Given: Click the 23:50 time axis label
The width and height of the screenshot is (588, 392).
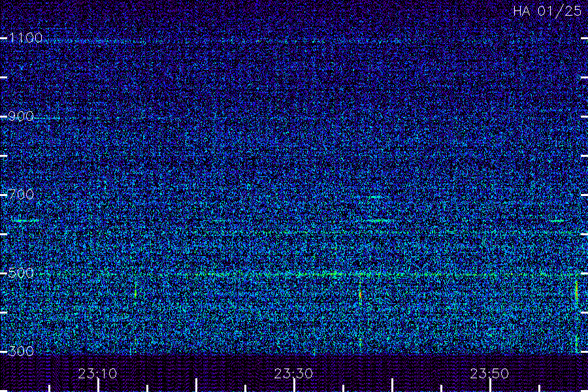Looking at the screenshot, I should pyautogui.click(x=490, y=374).
